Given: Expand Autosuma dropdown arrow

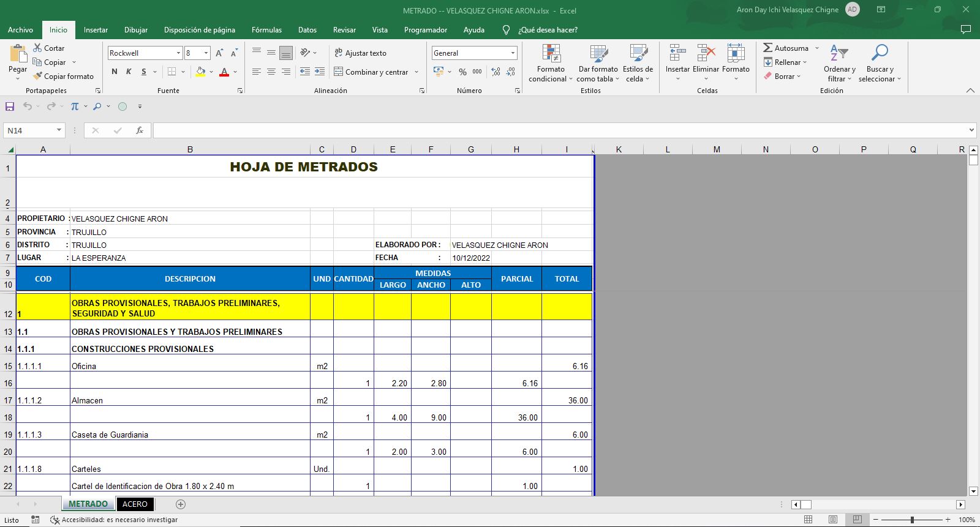Looking at the screenshot, I should (816, 48).
